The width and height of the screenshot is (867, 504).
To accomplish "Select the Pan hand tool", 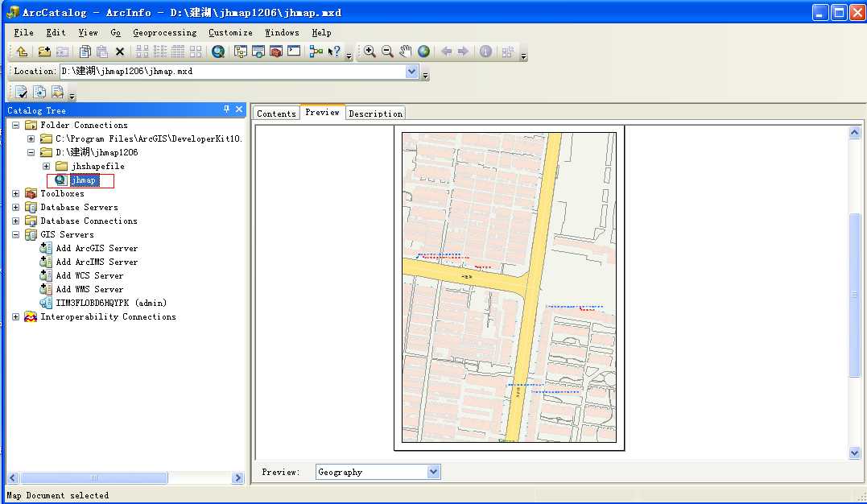I will coord(405,52).
